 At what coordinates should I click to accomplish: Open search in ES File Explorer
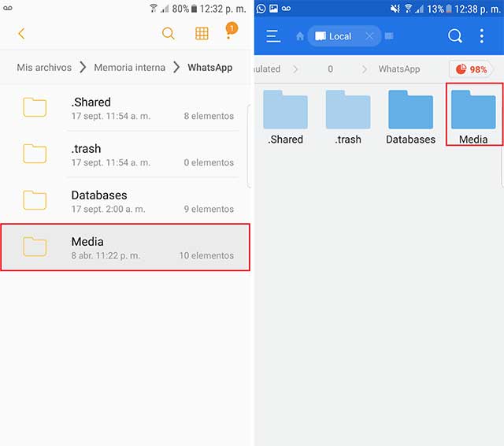[455, 35]
